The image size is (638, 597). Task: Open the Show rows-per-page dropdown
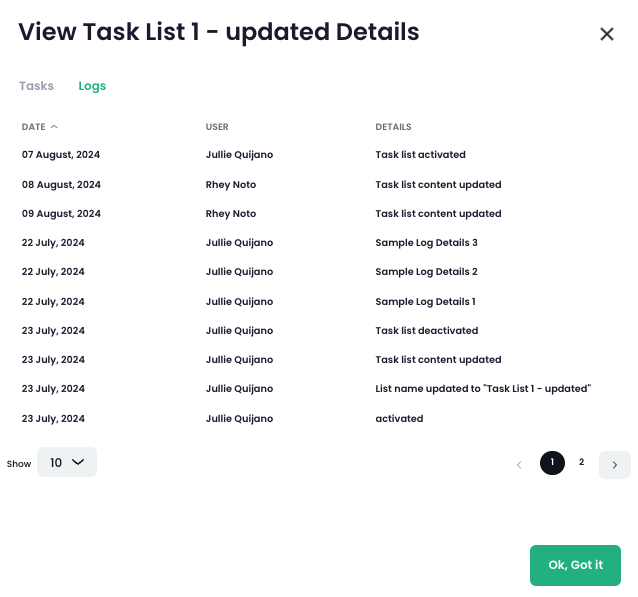[67, 462]
